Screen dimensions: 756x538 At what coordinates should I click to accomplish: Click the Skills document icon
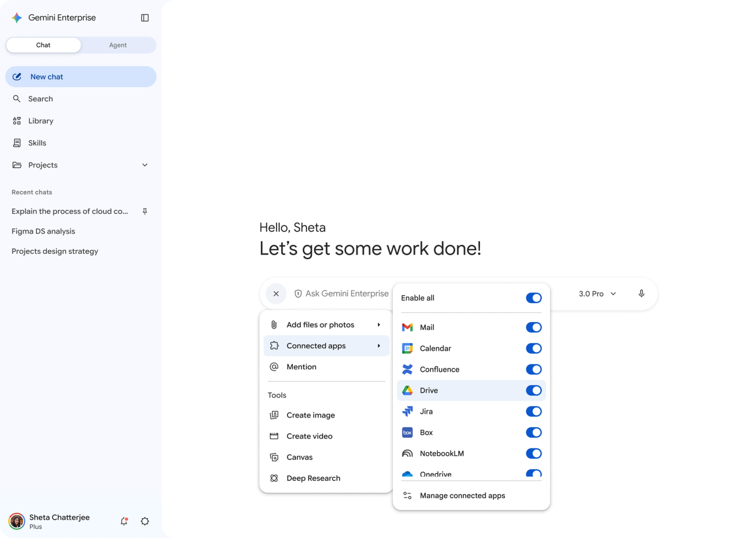coord(17,143)
